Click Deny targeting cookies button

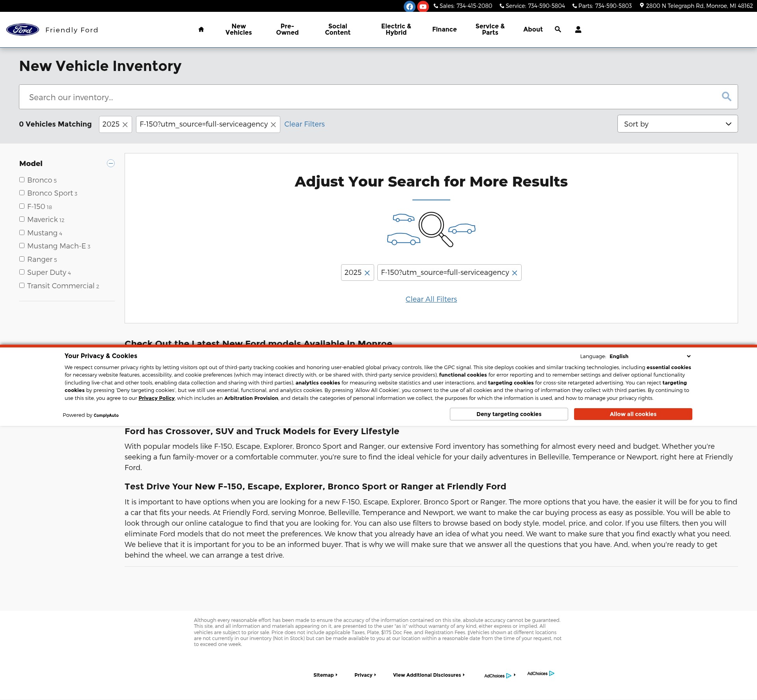[x=509, y=414]
